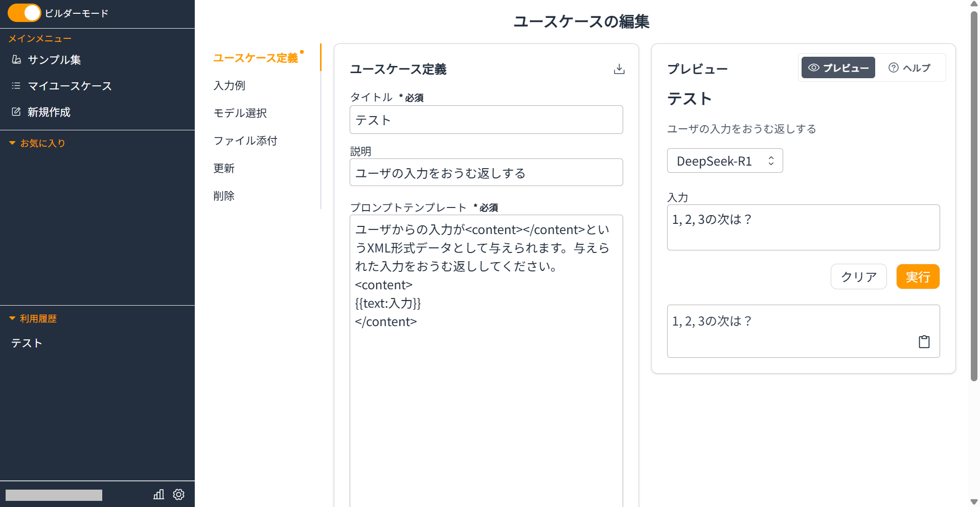This screenshot has height=507, width=980.
Task: Disable the ビルダーモード switch
Action: click(x=24, y=13)
